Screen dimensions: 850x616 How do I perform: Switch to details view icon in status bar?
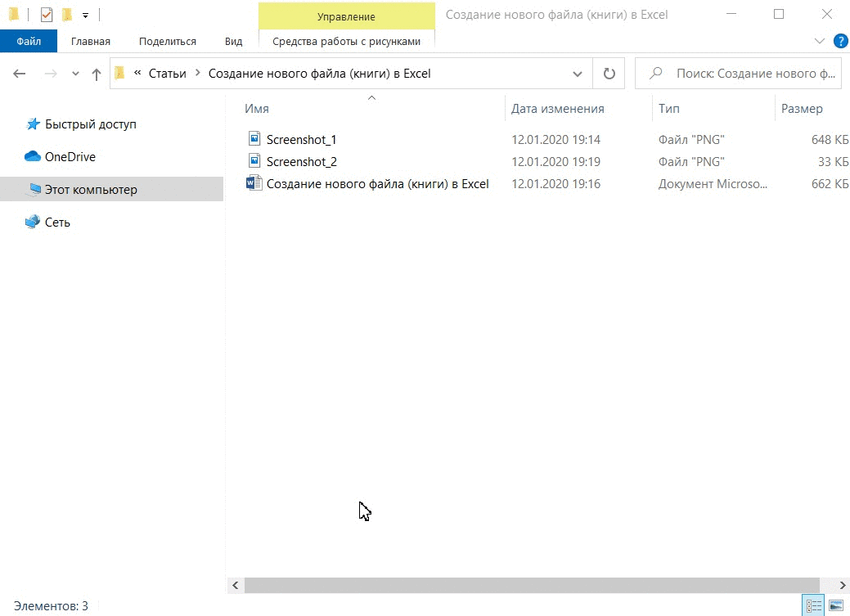(x=813, y=605)
